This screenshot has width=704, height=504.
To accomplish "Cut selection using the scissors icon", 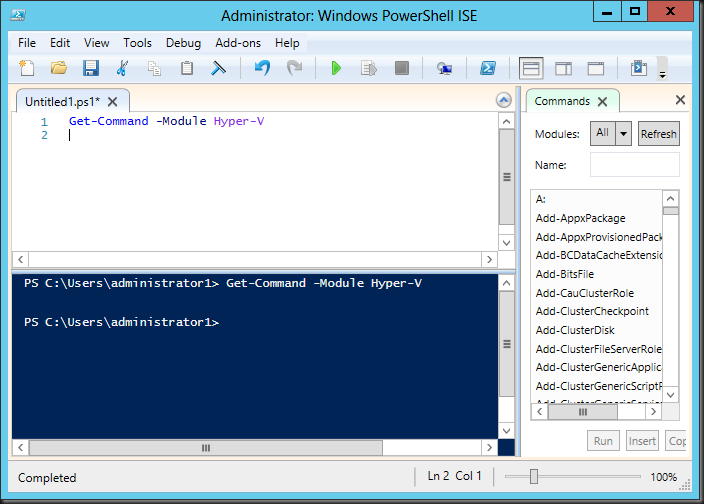I will (x=122, y=68).
